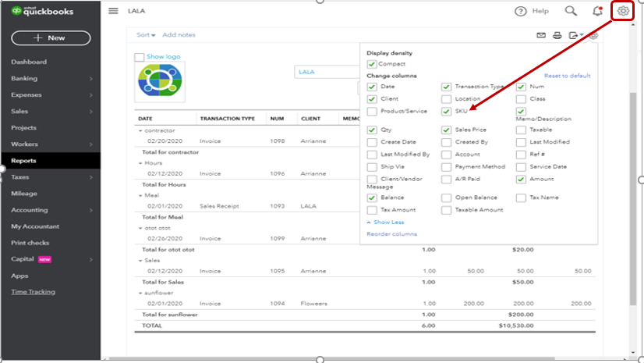This screenshot has width=644, height=363.
Task: Enable the Product/Service column checkbox
Action: point(372,112)
